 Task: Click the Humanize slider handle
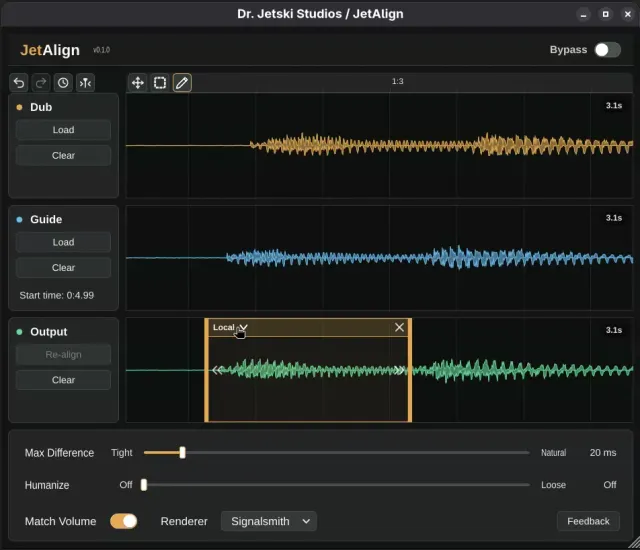tap(144, 485)
